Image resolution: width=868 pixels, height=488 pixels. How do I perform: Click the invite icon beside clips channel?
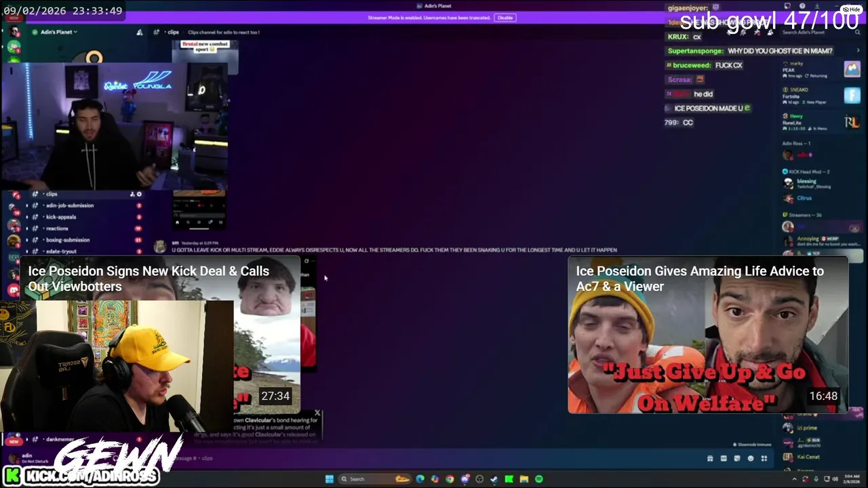tap(132, 194)
